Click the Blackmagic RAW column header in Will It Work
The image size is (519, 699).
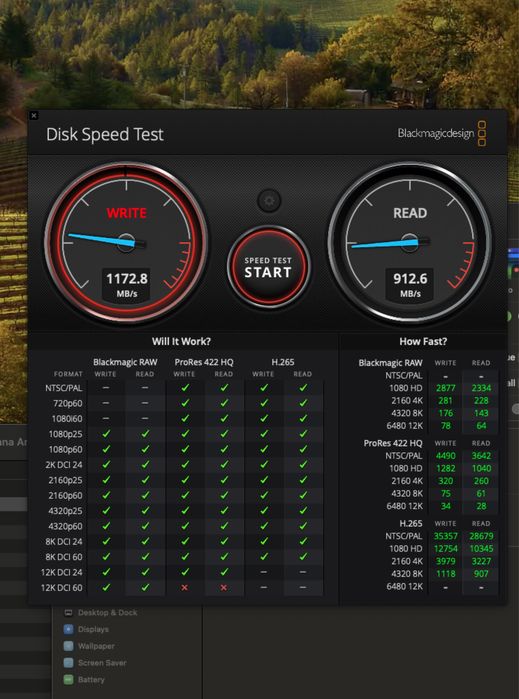125,362
